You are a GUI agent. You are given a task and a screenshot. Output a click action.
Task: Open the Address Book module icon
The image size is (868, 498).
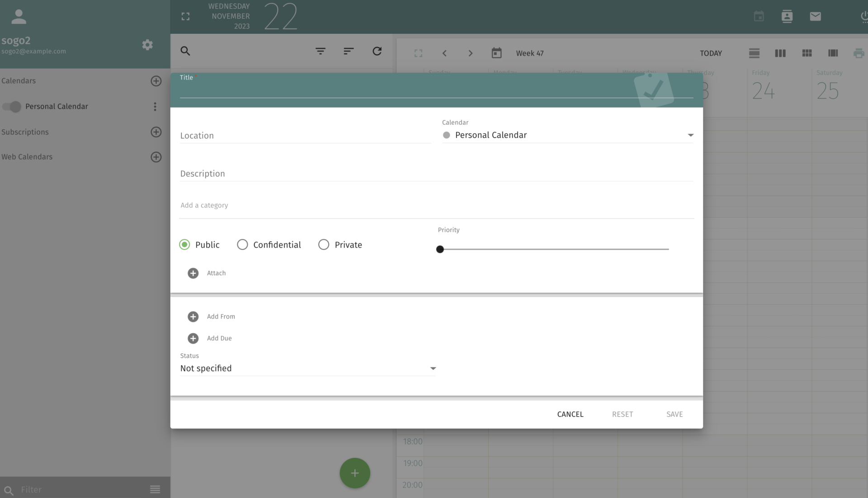787,16
